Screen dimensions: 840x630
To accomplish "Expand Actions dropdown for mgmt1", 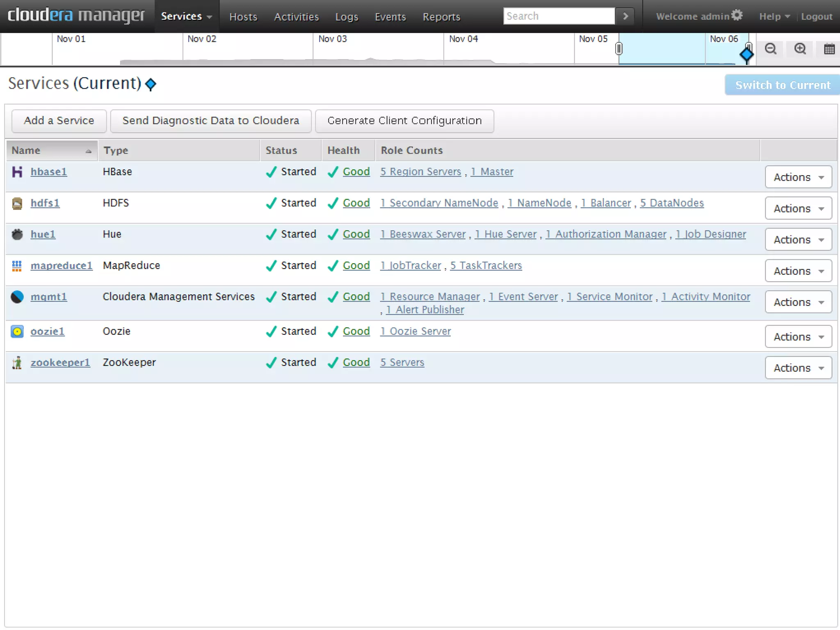I will tap(798, 302).
